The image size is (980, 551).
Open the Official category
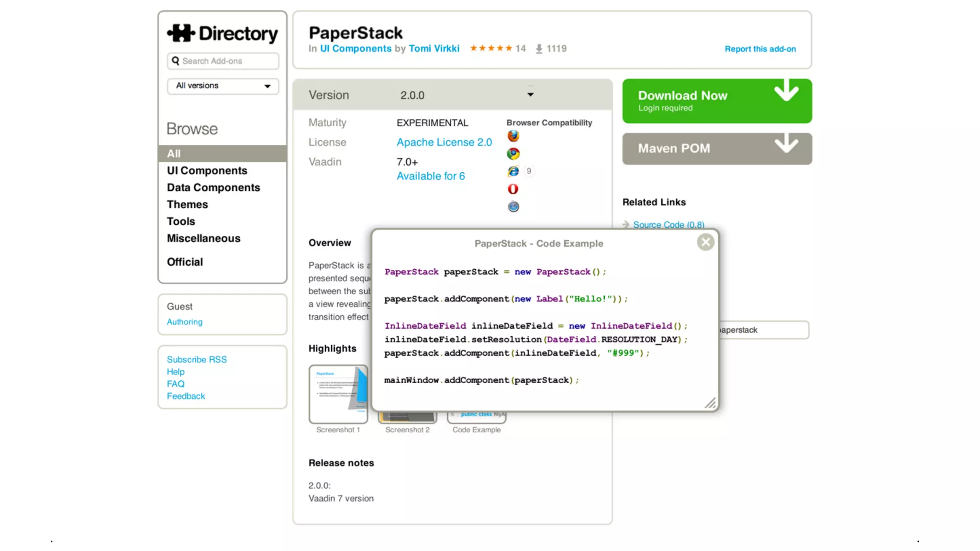pyautogui.click(x=185, y=262)
